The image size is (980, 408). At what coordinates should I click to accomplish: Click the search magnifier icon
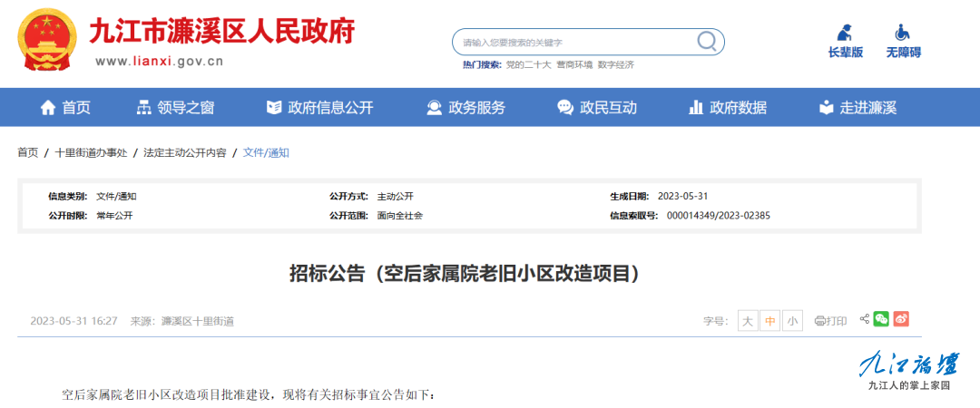coord(707,41)
